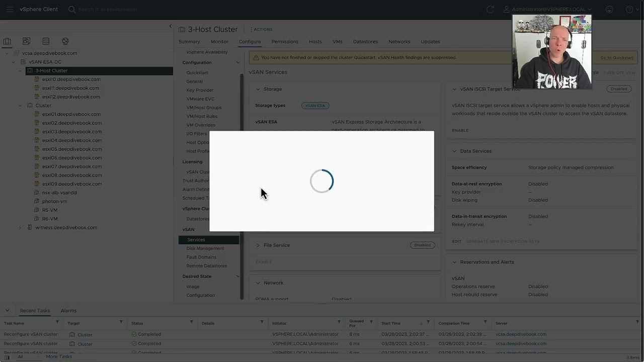The height and width of the screenshot is (362, 644).
Task: Filter the Task Name column
Action: point(57,322)
